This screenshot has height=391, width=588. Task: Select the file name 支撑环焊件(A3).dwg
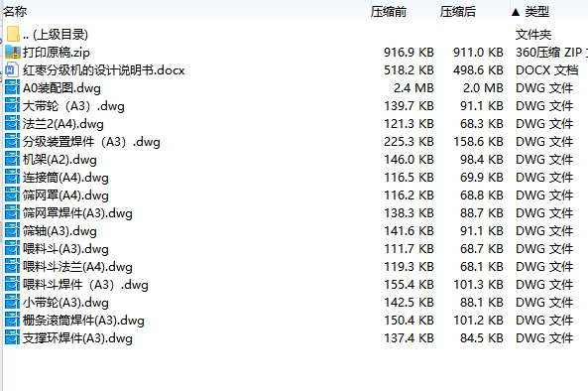coord(77,338)
